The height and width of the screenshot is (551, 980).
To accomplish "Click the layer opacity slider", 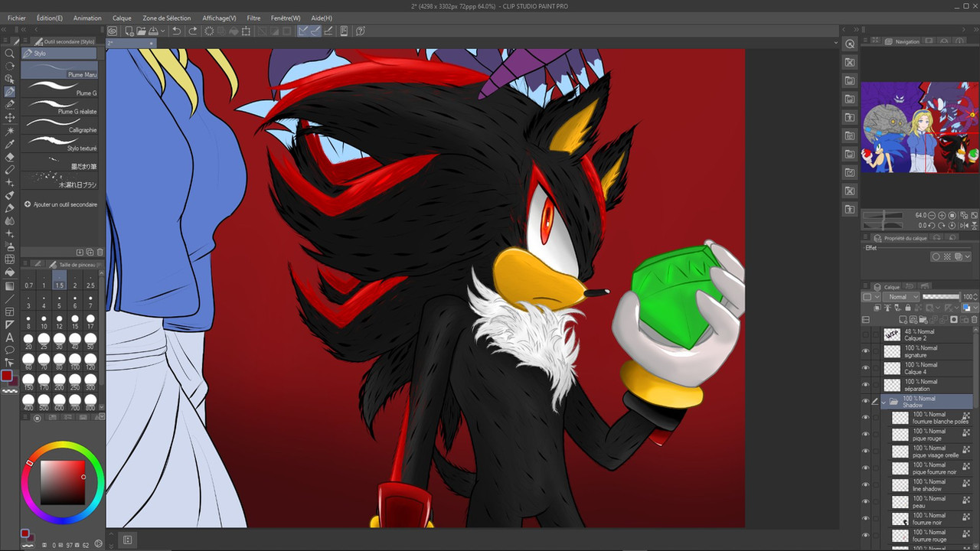I will [941, 297].
